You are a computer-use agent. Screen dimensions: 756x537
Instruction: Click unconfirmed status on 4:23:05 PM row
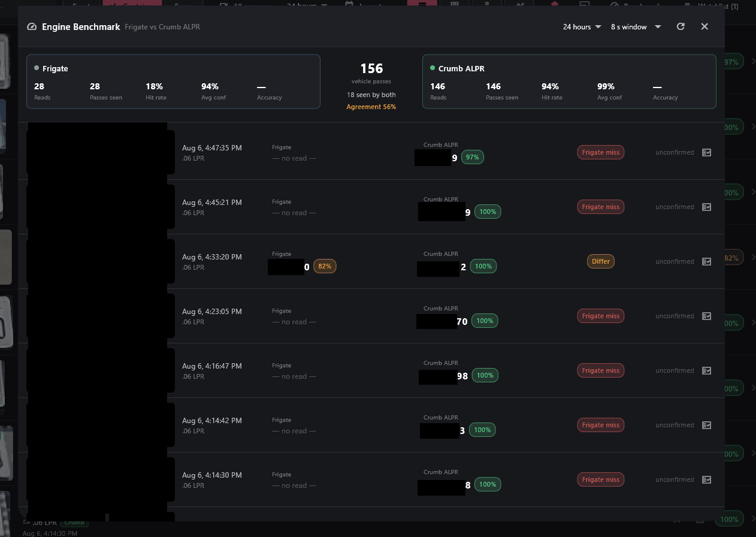[675, 316]
